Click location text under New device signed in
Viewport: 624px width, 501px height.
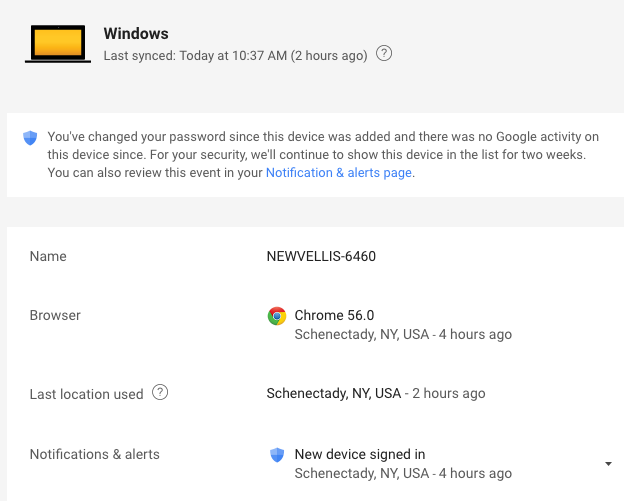[x=402, y=473]
